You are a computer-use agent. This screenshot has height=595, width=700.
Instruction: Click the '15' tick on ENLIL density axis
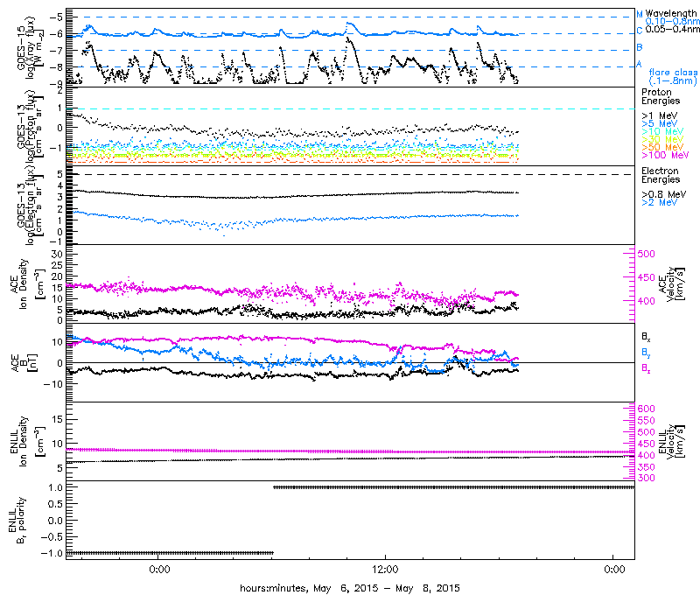point(57,420)
